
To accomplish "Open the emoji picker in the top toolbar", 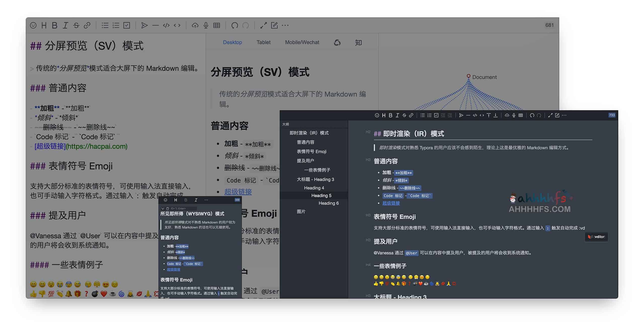I will [x=33, y=25].
